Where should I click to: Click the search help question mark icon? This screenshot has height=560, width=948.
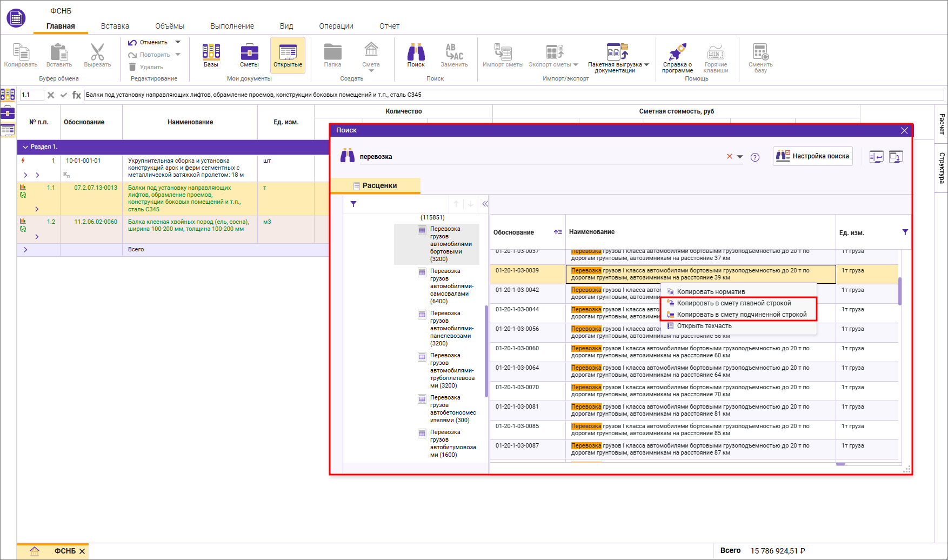click(x=755, y=157)
